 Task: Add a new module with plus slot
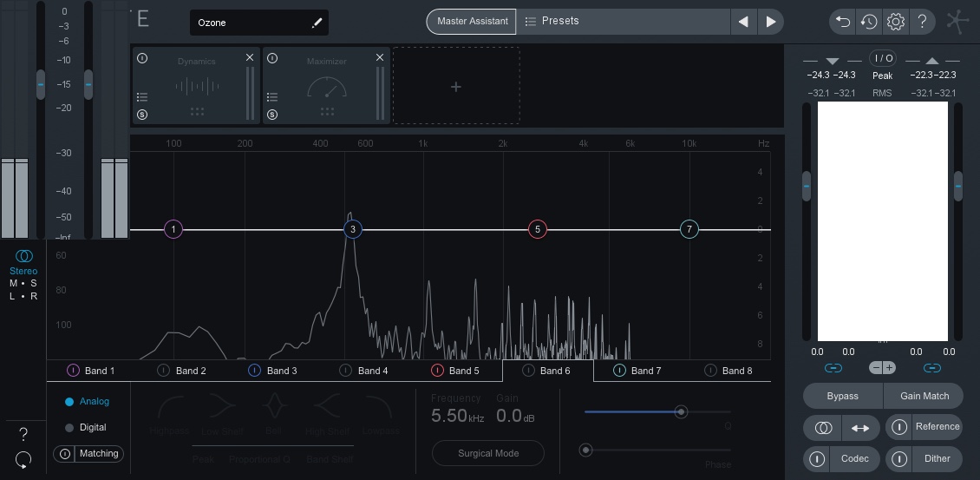point(456,86)
